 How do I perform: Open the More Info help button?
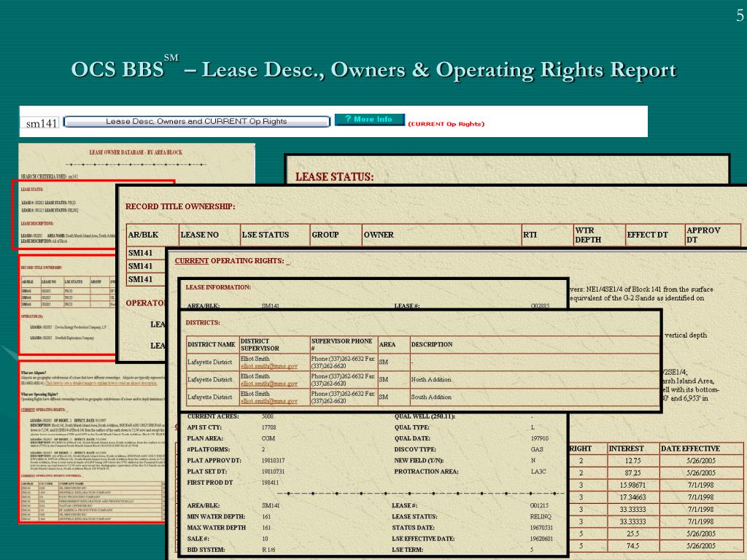369,119
